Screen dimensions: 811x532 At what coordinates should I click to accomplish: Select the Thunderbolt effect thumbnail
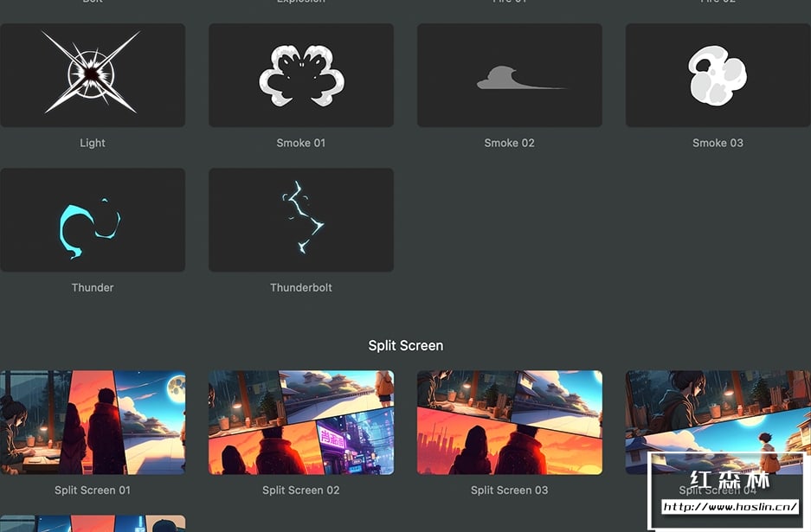click(x=301, y=220)
